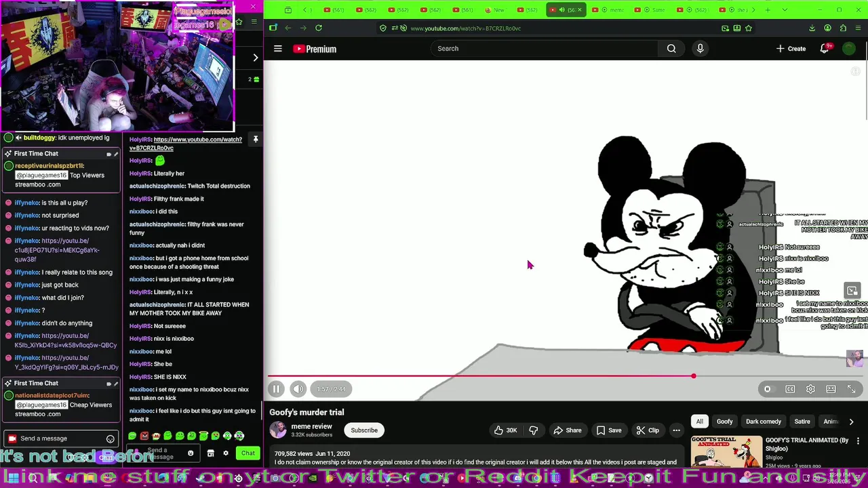Image resolution: width=868 pixels, height=488 pixels.
Task: Switch the player to theater mode
Action: 831,389
